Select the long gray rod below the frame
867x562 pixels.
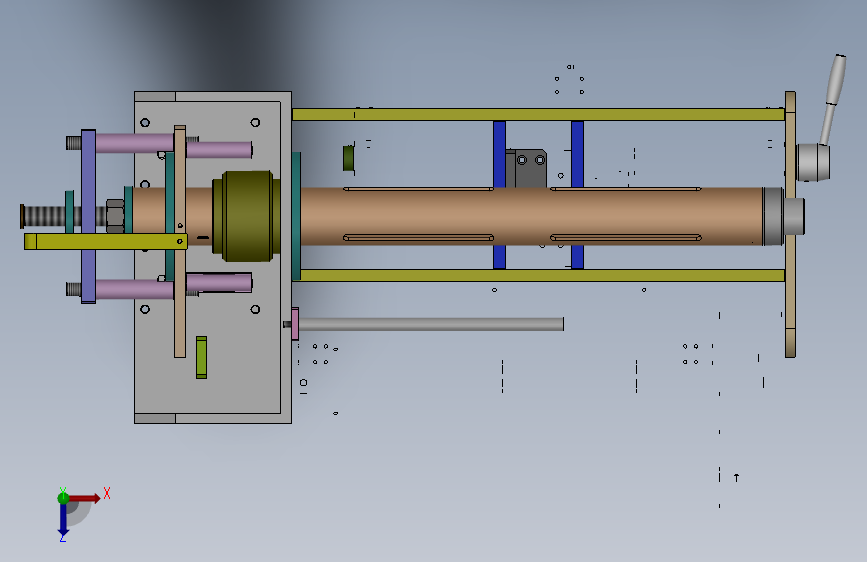[x=431, y=324]
